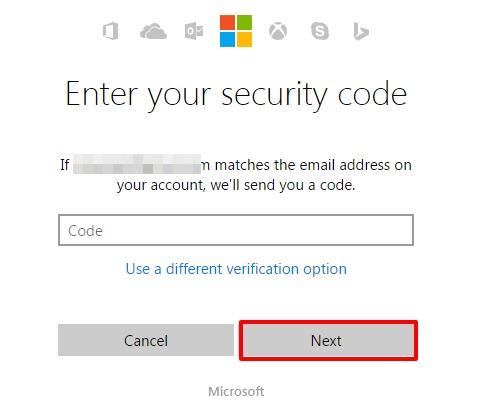Click the blue square of the Microsoft logo

pyautogui.click(x=227, y=39)
